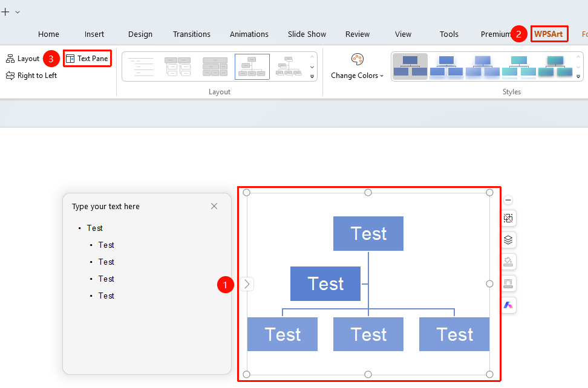
Task: Pick the two-column hierarchy list layout thumbnail
Action: coord(178,66)
